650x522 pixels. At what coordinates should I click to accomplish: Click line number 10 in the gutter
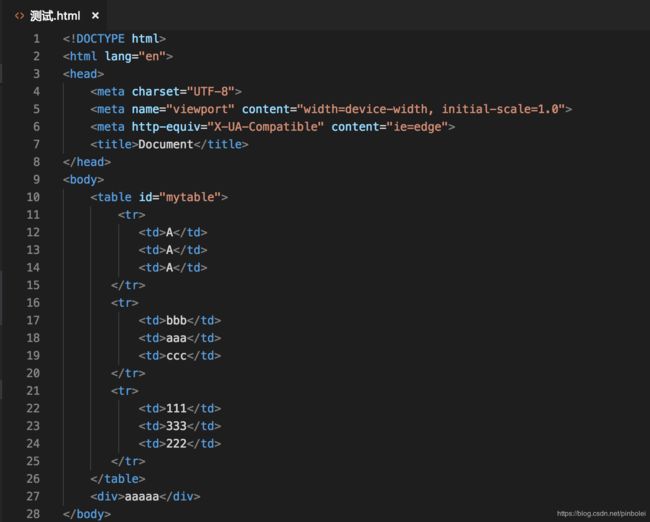pos(33,197)
